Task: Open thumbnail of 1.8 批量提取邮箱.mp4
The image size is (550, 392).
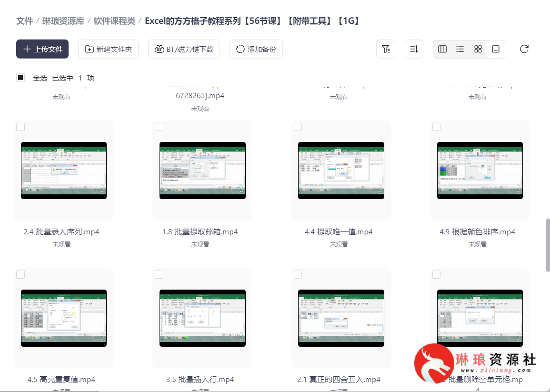Action: 202,171
